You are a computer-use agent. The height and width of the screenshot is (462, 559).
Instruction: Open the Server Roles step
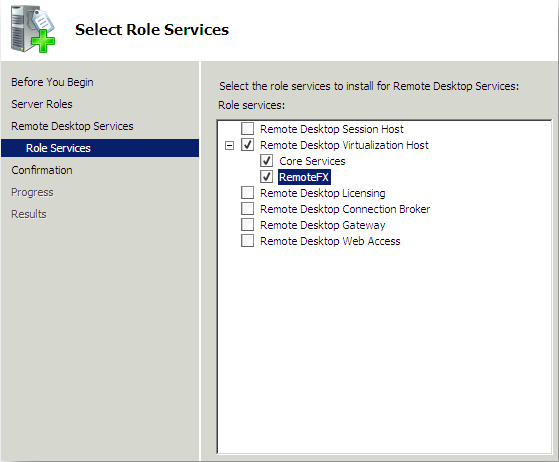42,104
